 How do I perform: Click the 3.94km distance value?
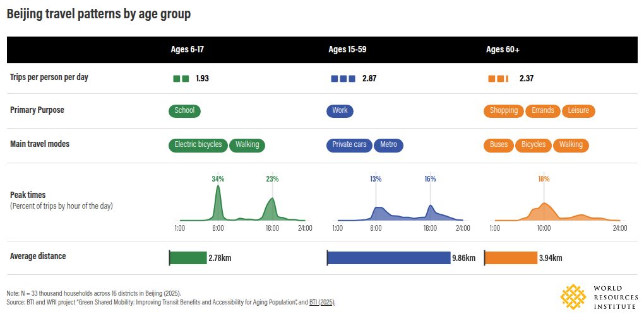click(x=551, y=258)
